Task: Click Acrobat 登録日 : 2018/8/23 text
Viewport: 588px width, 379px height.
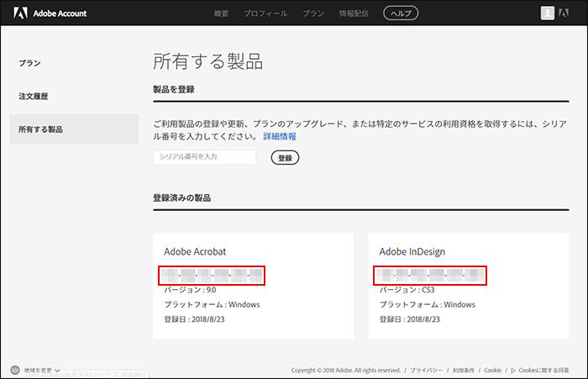Action: (x=194, y=319)
